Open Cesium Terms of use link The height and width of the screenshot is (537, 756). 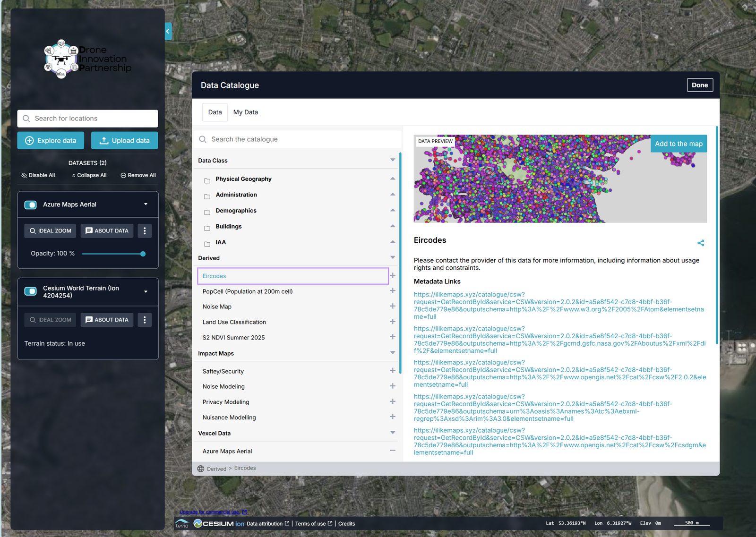pyautogui.click(x=310, y=524)
